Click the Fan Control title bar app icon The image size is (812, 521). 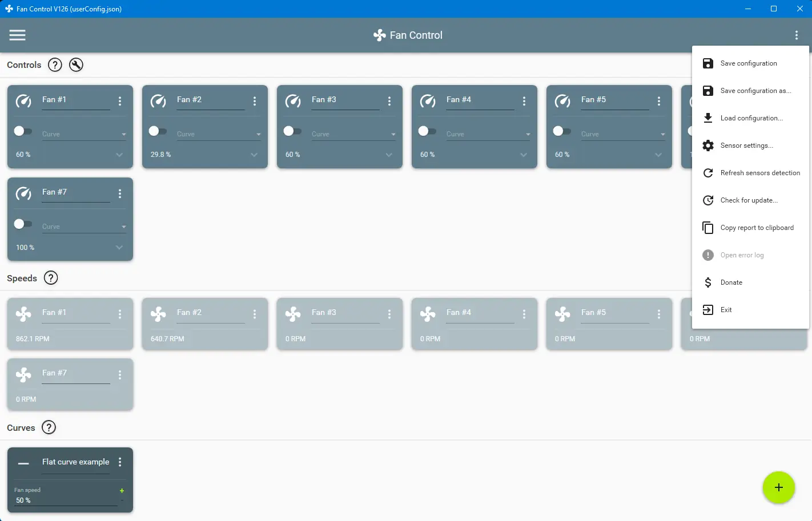[9, 9]
